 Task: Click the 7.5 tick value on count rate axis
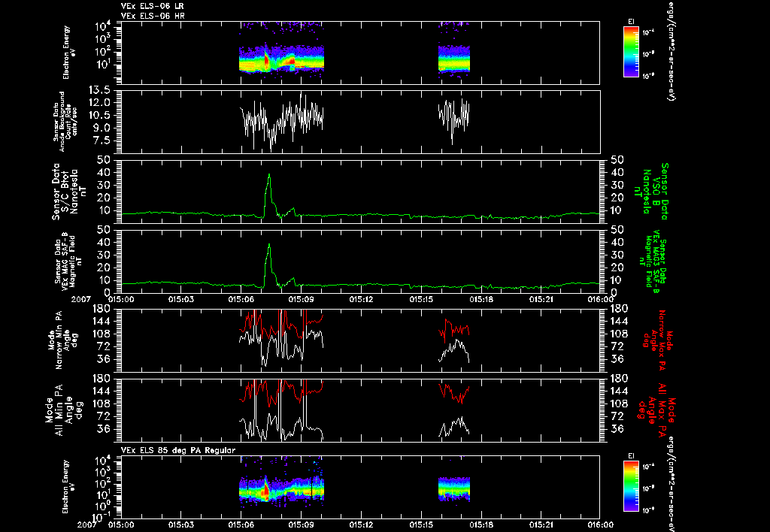pyautogui.click(x=102, y=141)
